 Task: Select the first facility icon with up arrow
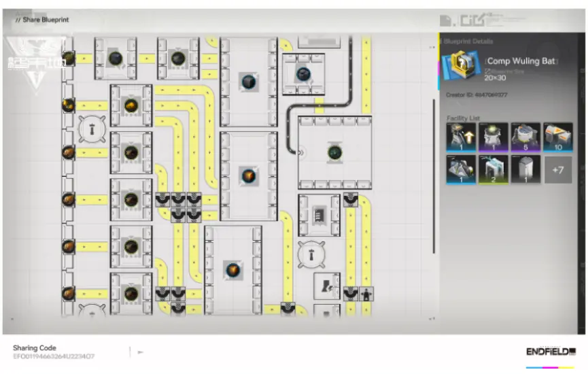460,137
